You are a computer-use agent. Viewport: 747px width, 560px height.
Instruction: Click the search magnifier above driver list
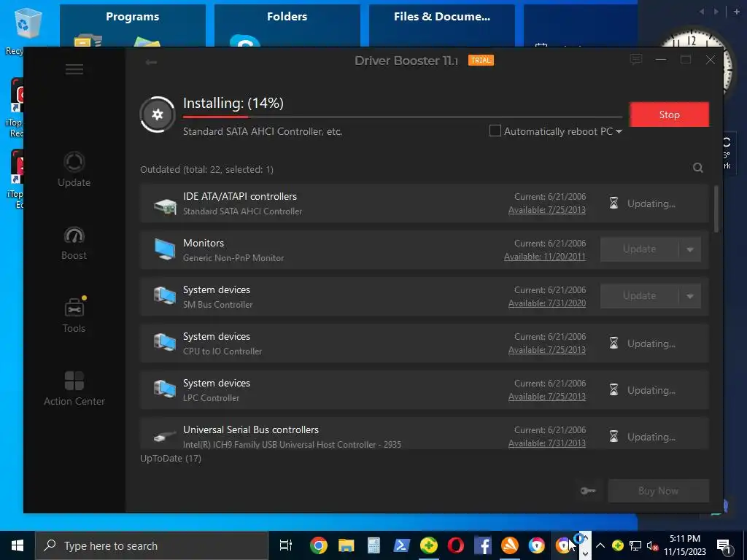coord(698,168)
